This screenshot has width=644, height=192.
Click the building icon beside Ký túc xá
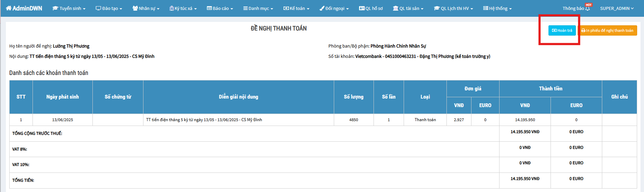click(x=172, y=8)
